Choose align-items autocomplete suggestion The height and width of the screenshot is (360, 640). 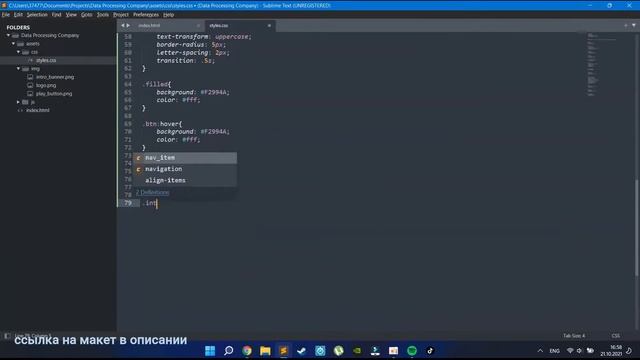[185, 180]
